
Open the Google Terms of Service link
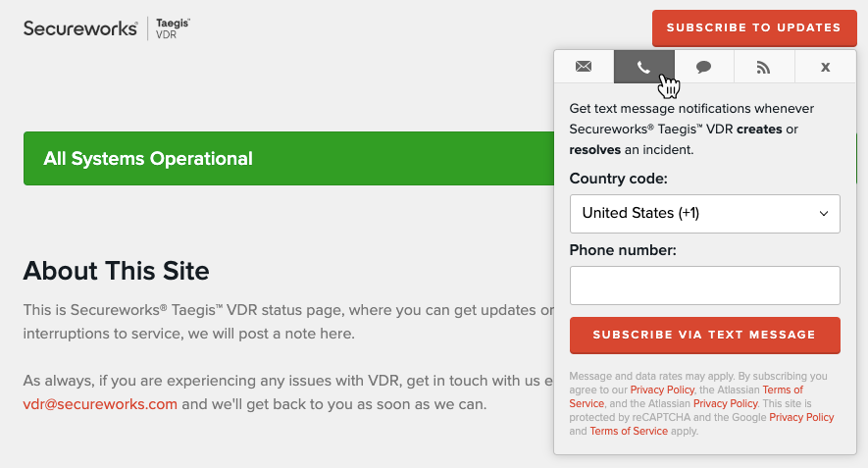point(629,432)
